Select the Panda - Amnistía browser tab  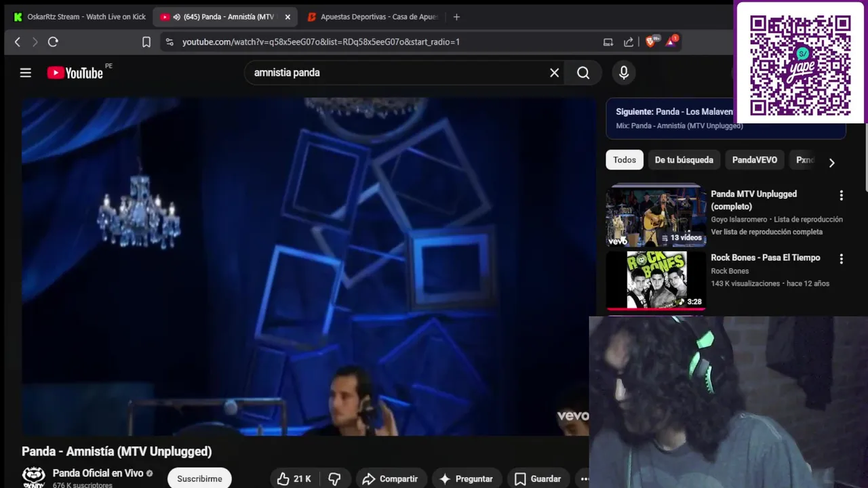click(225, 17)
